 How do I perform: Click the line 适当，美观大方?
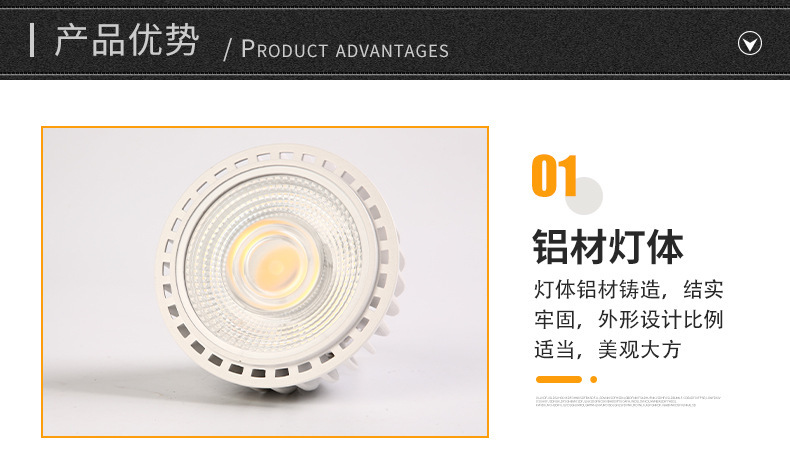click(608, 349)
